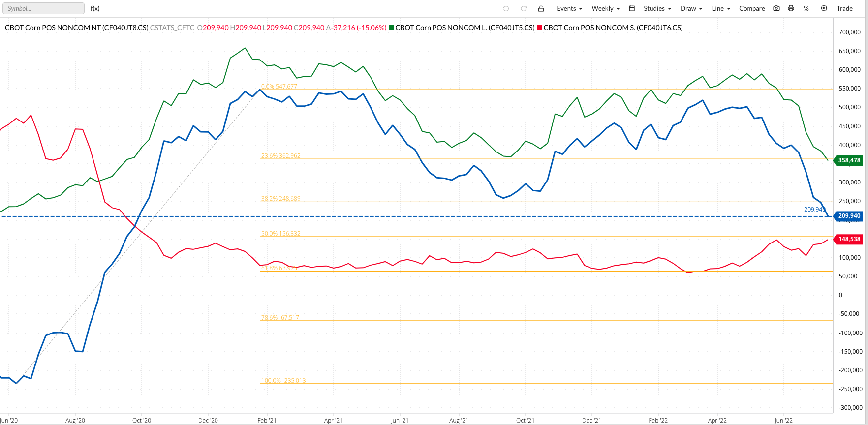Click the Symbol search field
The width and height of the screenshot is (868, 425).
point(43,8)
